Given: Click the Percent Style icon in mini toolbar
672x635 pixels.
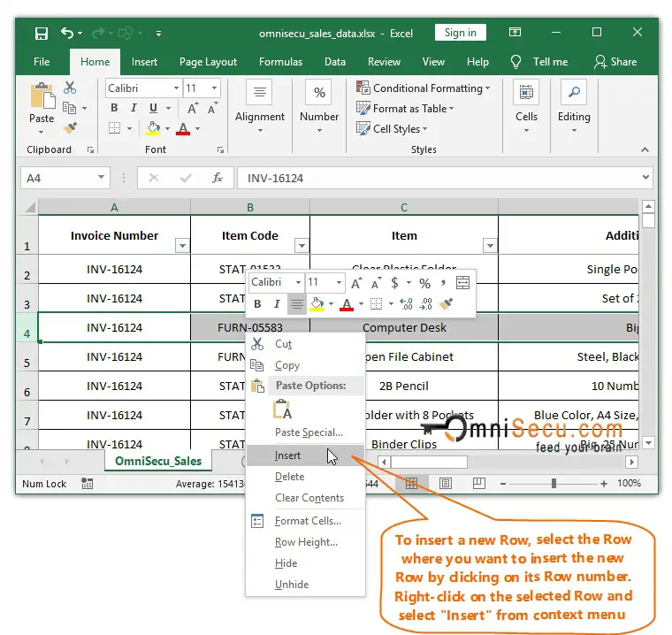Looking at the screenshot, I should [x=424, y=283].
